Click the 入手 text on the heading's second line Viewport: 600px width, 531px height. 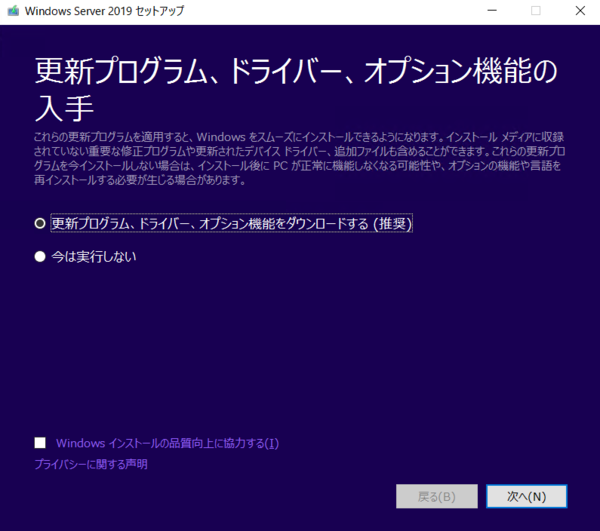64,108
